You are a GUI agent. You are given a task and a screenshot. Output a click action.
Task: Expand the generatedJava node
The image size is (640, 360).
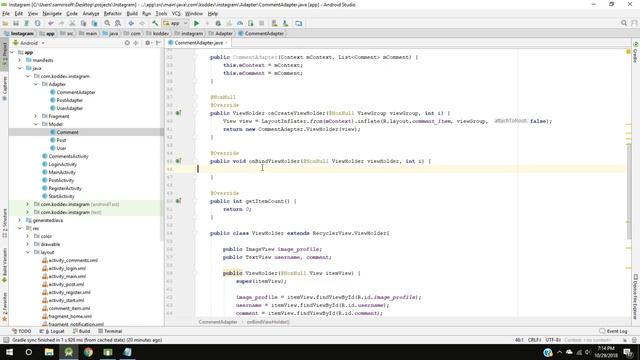click(x=20, y=220)
